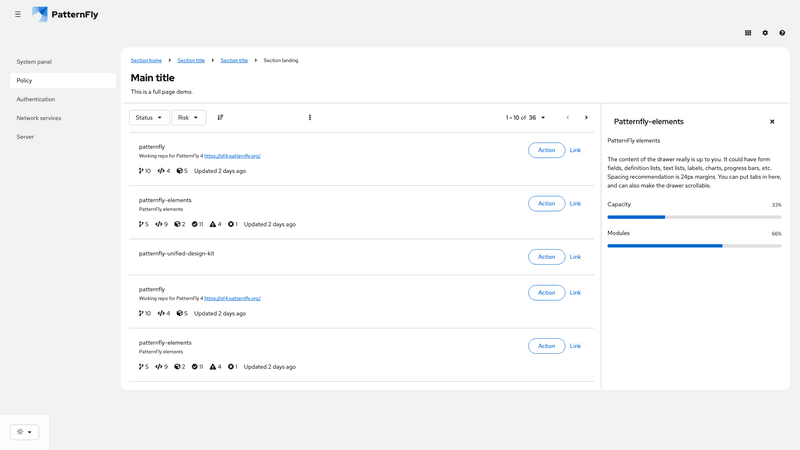800x450 pixels.
Task: Go to previous page arrow
Action: 567,117
